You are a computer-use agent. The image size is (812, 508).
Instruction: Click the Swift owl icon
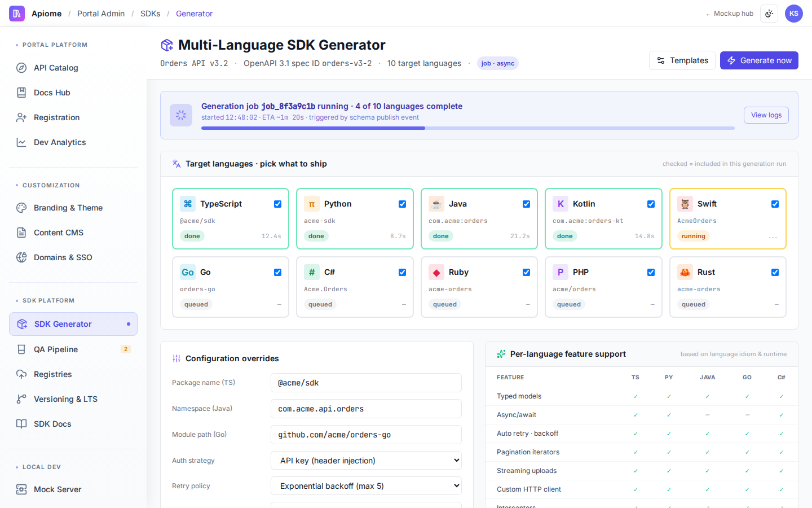pos(685,204)
